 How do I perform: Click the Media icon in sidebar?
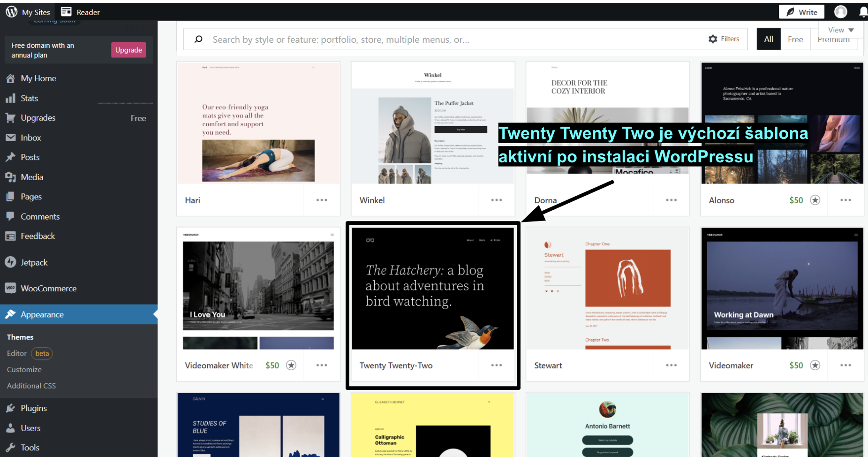click(10, 177)
